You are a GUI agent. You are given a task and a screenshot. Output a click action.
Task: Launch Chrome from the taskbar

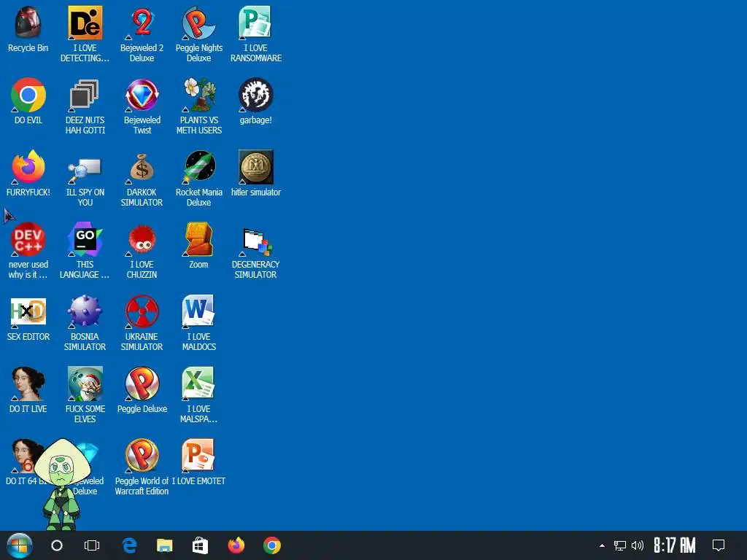click(x=272, y=545)
